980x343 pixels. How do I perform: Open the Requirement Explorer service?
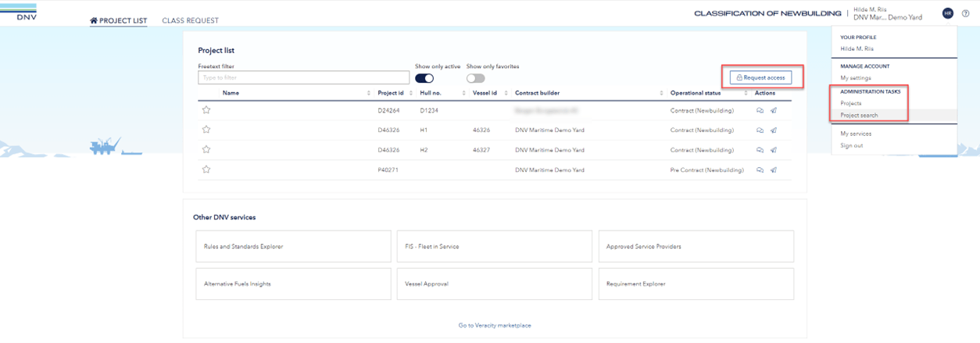point(696,284)
